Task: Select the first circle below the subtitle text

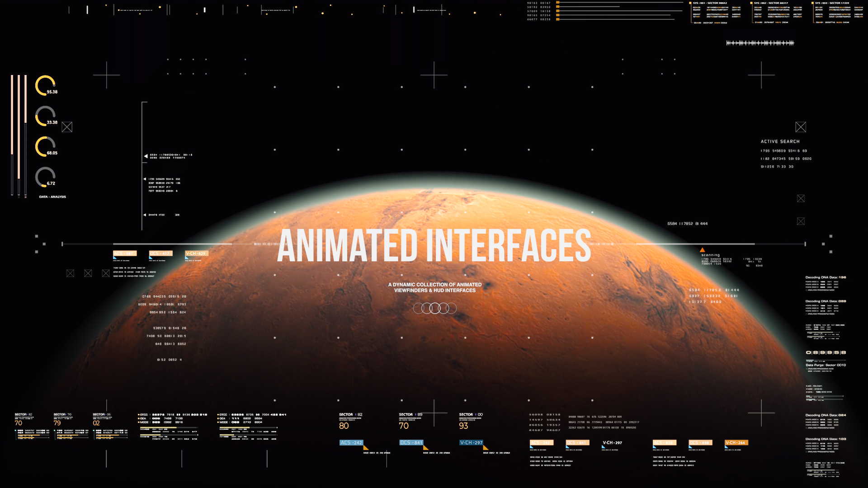Action: coord(418,308)
